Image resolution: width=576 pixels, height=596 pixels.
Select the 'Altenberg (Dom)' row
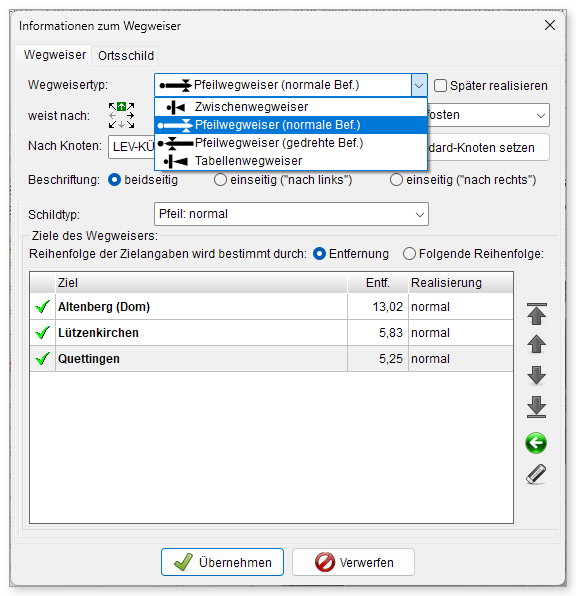pyautogui.click(x=271, y=306)
